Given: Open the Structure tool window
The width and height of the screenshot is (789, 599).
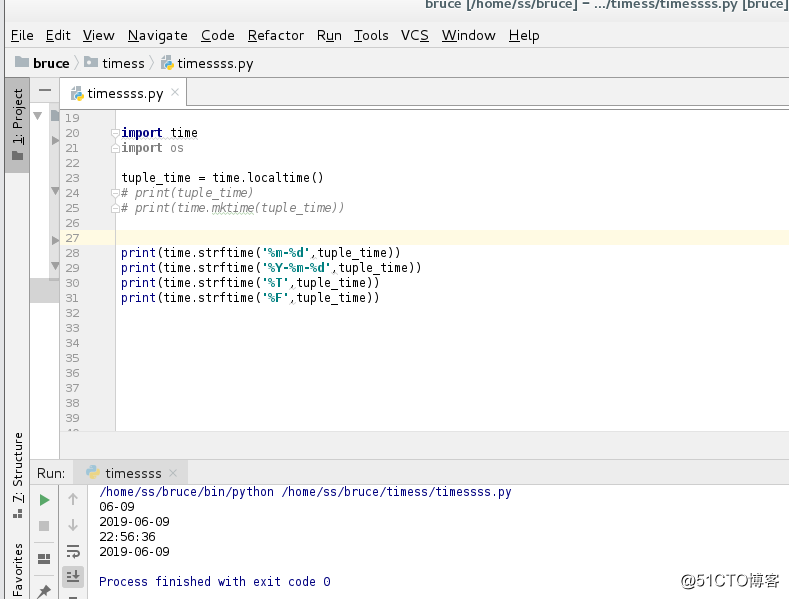Looking at the screenshot, I should point(18,475).
